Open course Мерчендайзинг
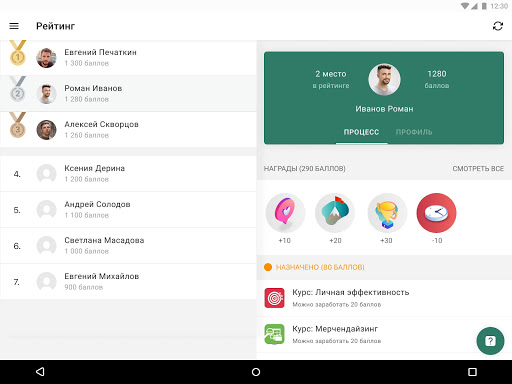The image size is (512, 384). point(384,334)
